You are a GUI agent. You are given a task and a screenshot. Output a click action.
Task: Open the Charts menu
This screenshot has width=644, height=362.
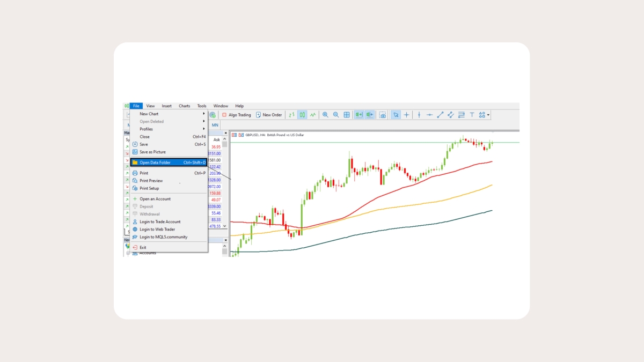pos(184,106)
